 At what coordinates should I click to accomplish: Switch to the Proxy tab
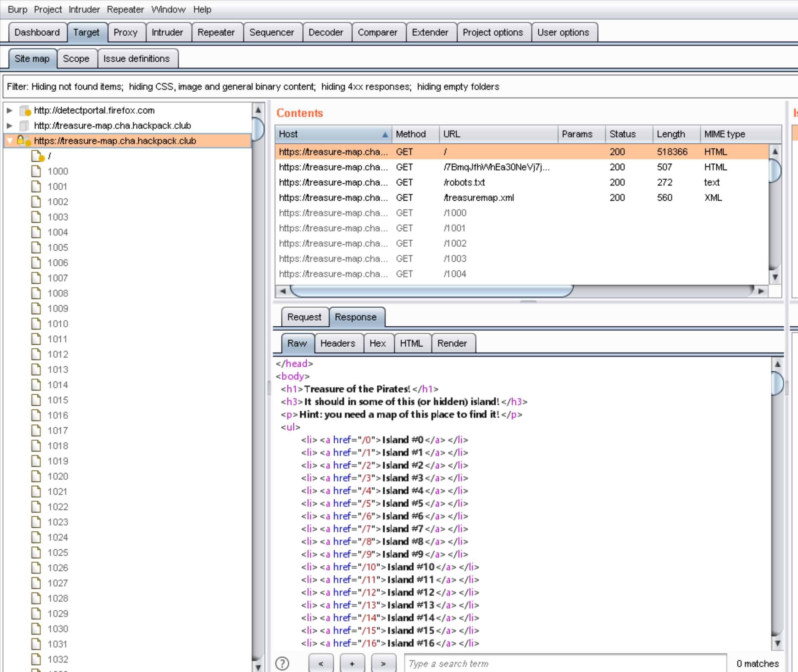pos(125,33)
